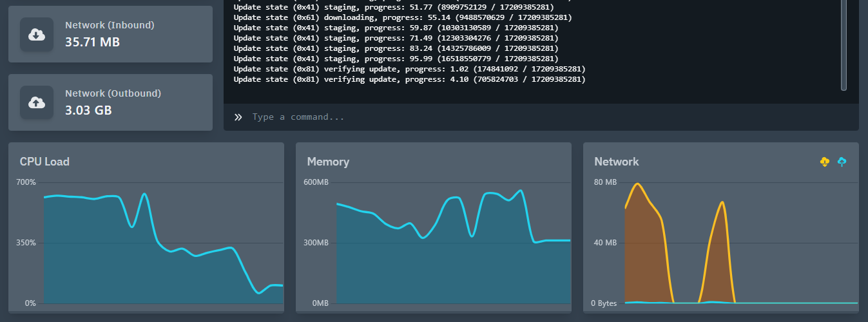Click the console line with staging progress 51.77
Image resolution: width=868 pixels, height=322 pixels.
tap(393, 8)
